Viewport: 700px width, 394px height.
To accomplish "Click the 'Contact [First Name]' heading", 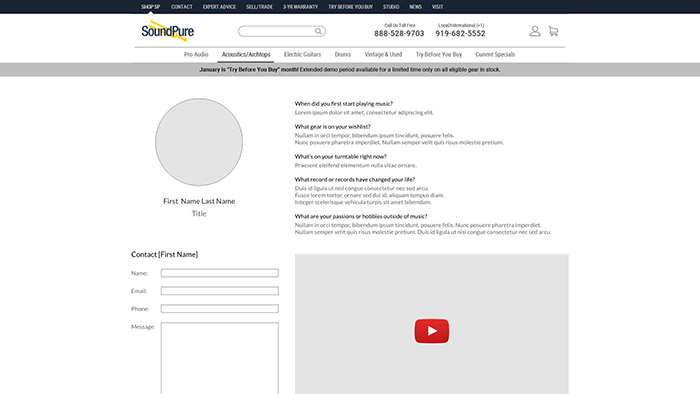I will coord(164,254).
